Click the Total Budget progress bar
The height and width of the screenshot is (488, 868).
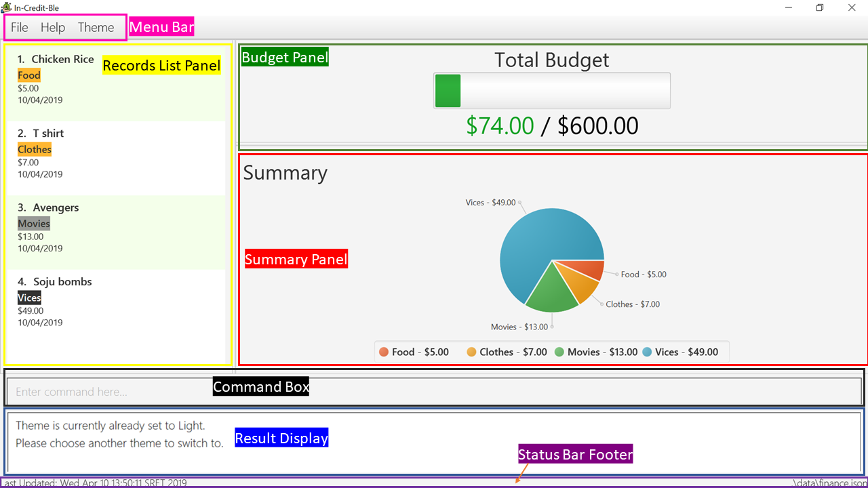[x=552, y=91]
